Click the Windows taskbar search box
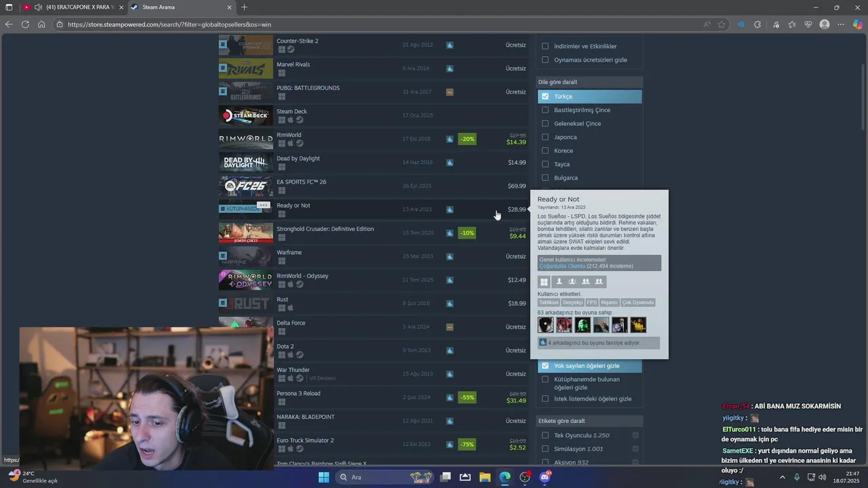This screenshot has width=868, height=488. [385, 477]
